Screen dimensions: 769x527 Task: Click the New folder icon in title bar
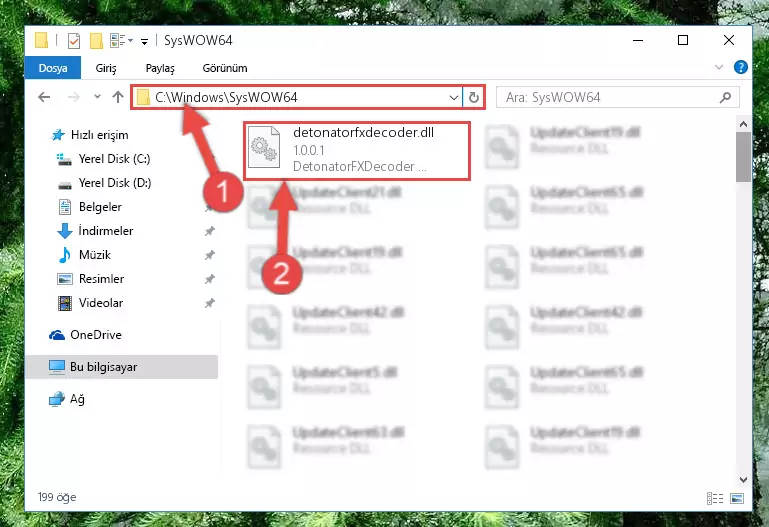coord(96,41)
